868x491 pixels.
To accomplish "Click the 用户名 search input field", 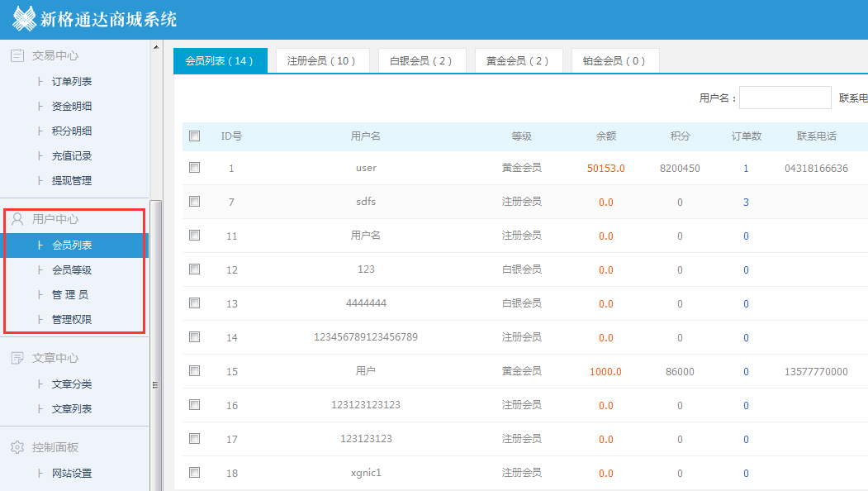I will (x=785, y=98).
